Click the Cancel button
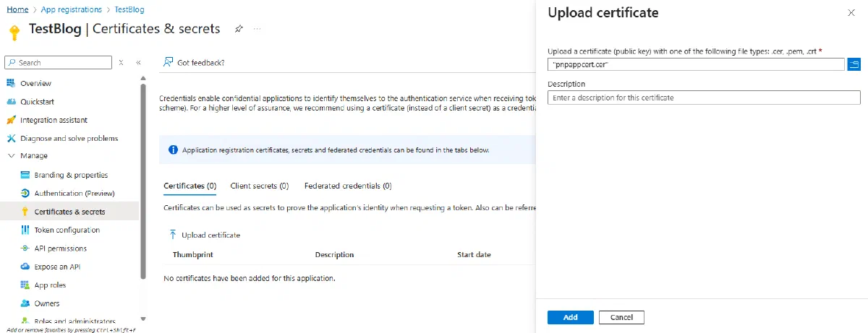 point(621,317)
